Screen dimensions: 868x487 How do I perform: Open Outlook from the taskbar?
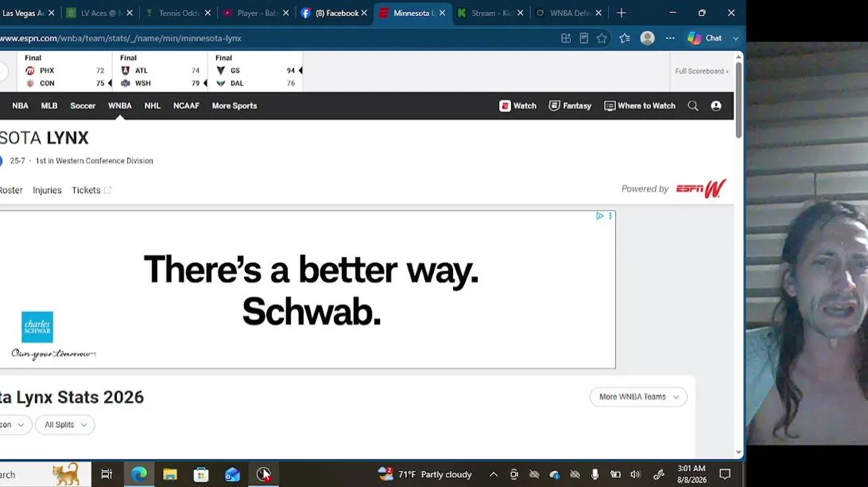point(233,474)
